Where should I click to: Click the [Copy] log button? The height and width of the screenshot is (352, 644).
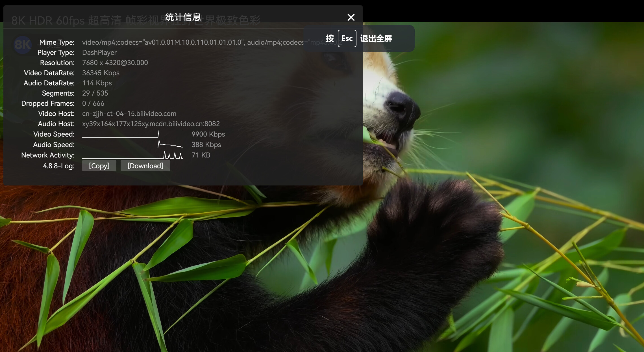[x=99, y=166]
